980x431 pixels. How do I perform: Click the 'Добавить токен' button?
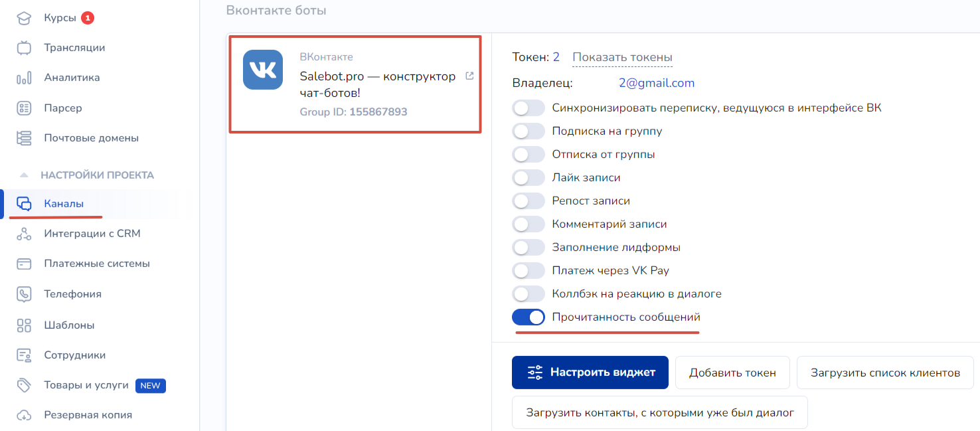click(732, 373)
